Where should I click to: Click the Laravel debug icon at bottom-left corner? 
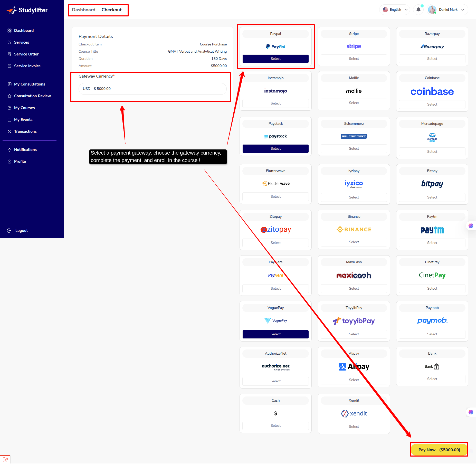pos(5,459)
